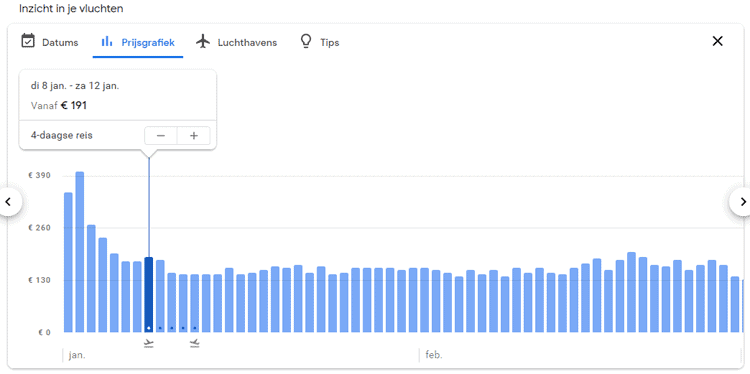Image resolution: width=750 pixels, height=374 pixels.
Task: Click the arrival plane icon below chart
Action: (x=194, y=343)
